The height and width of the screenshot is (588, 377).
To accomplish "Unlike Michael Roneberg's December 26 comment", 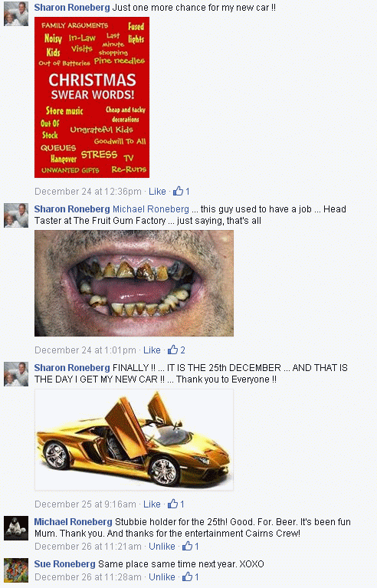I will (162, 546).
